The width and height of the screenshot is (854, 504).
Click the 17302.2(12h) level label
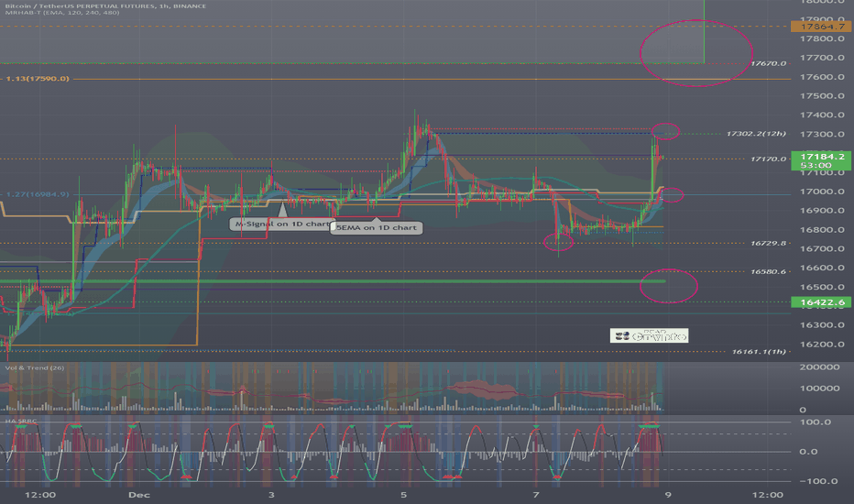click(x=756, y=134)
